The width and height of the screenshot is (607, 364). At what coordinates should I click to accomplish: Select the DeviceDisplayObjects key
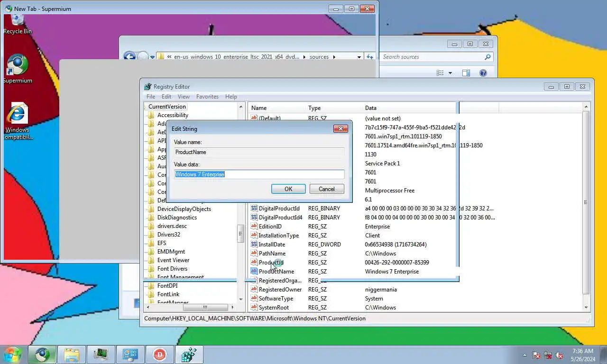(x=184, y=209)
